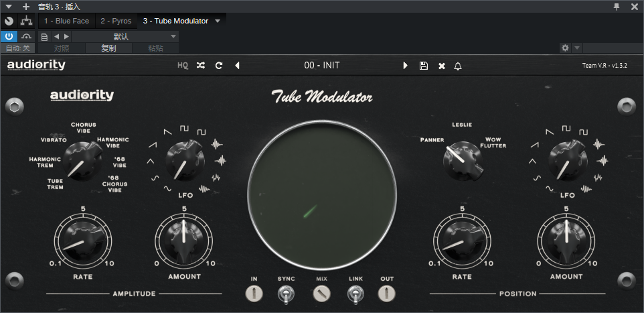This screenshot has width=644, height=313.
Task: Switch to the 1 - Blue Face tab
Action: pos(67,21)
